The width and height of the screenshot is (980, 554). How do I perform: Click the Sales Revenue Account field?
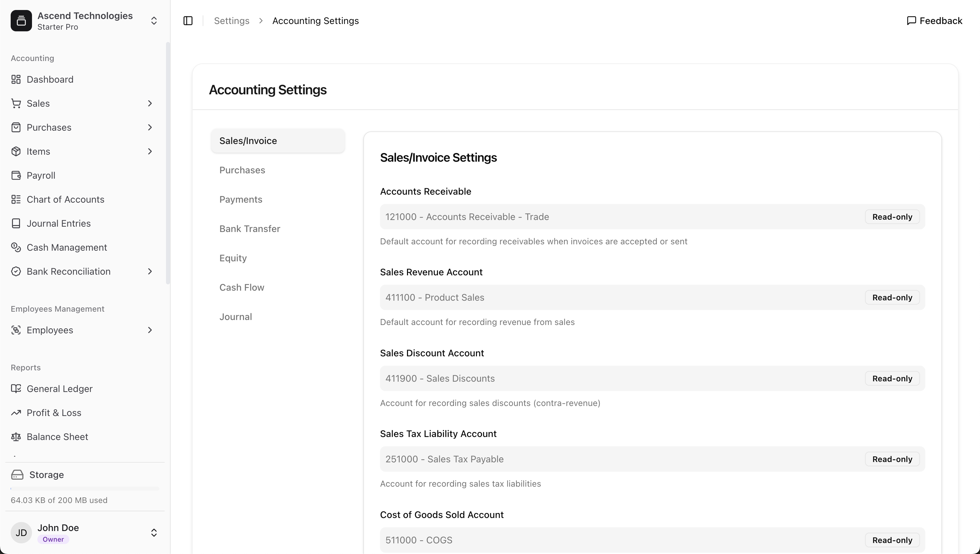[x=652, y=297]
